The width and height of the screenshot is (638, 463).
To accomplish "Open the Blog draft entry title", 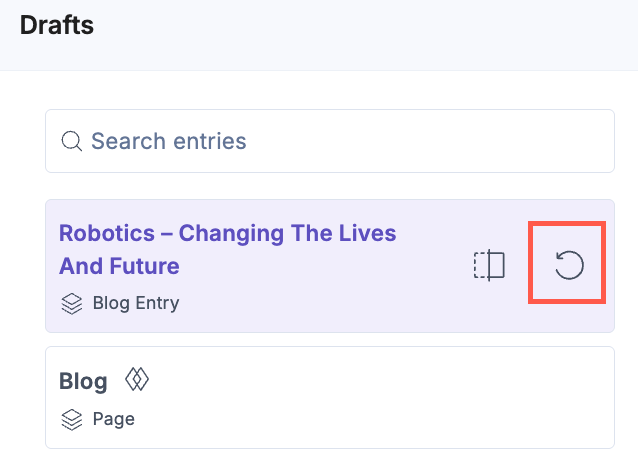I will tap(83, 380).
